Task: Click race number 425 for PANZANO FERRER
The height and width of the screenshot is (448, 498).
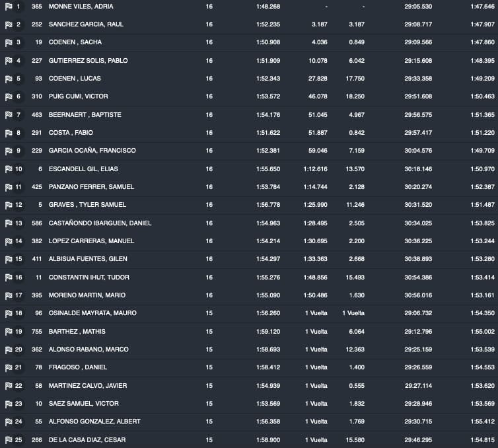Action: [x=36, y=187]
